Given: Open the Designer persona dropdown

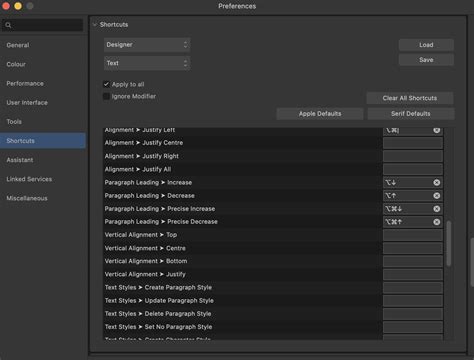Looking at the screenshot, I should click(x=147, y=45).
